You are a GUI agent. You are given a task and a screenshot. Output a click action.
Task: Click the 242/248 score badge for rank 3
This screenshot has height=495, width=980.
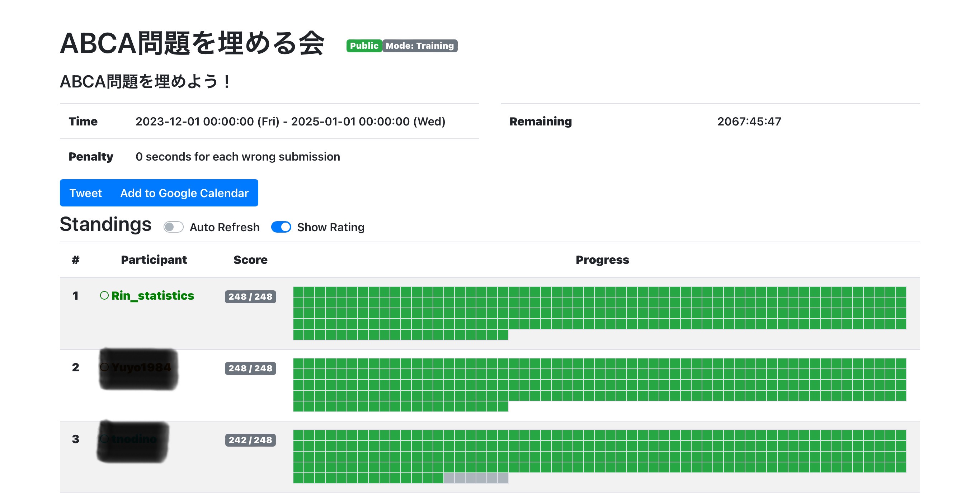click(250, 440)
